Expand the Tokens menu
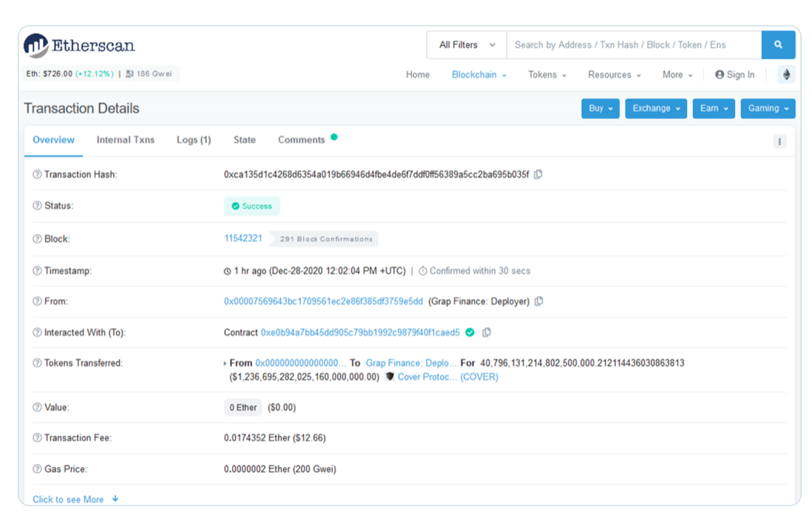The width and height of the screenshot is (812, 524). tap(547, 75)
